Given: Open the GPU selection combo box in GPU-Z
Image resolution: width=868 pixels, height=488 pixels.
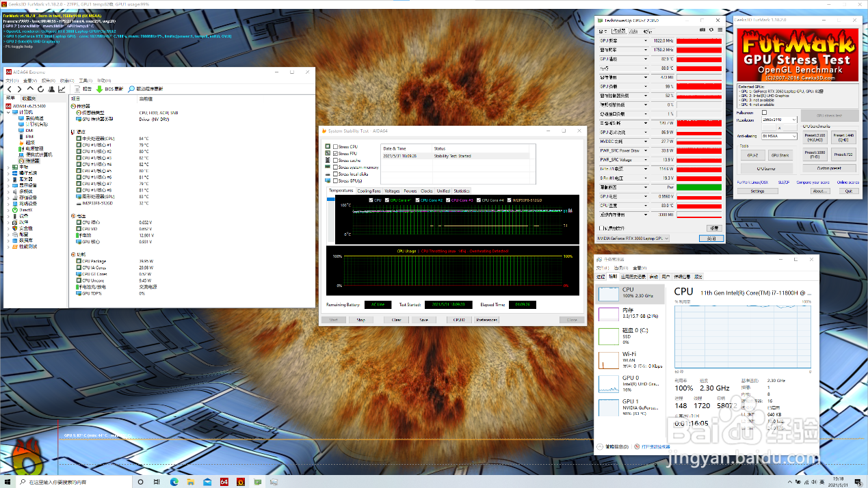Looking at the screenshot, I should (633, 239).
